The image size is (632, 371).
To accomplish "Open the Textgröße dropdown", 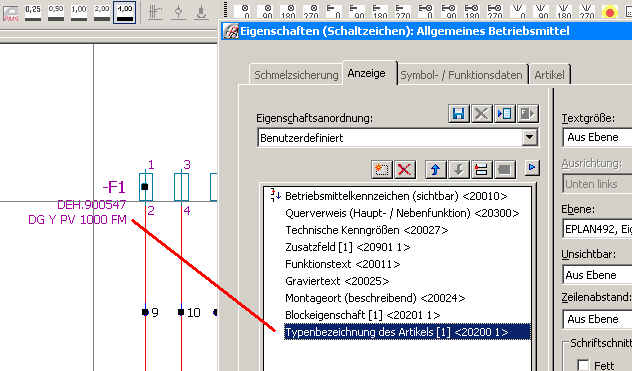I will tap(597, 138).
